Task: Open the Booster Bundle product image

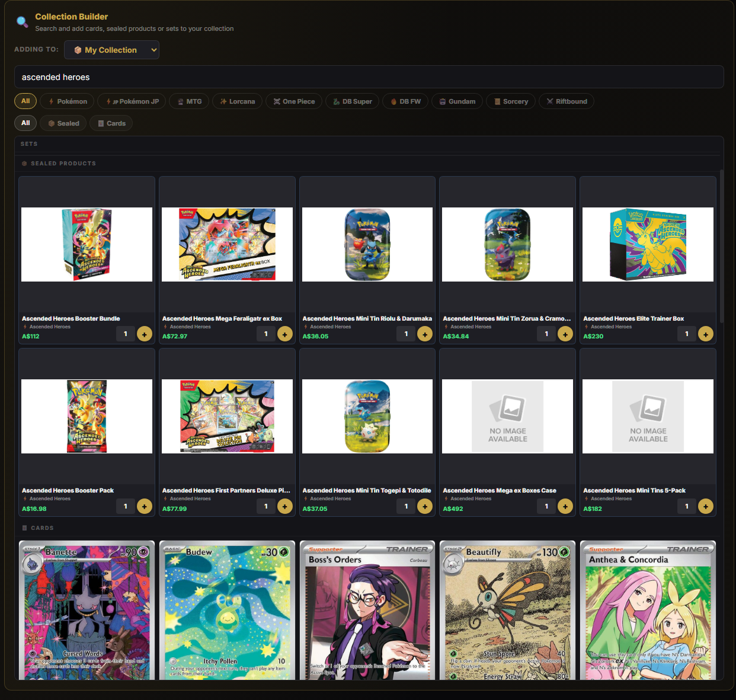Action: click(87, 244)
